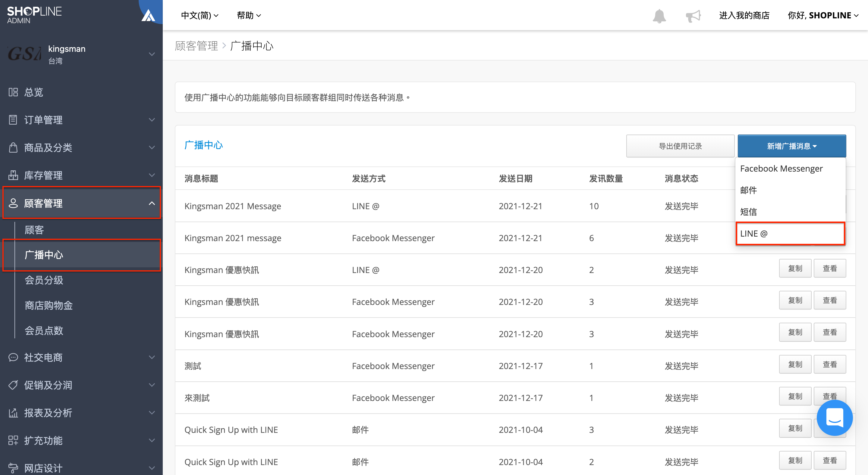Open the support chat bubble

click(834, 418)
